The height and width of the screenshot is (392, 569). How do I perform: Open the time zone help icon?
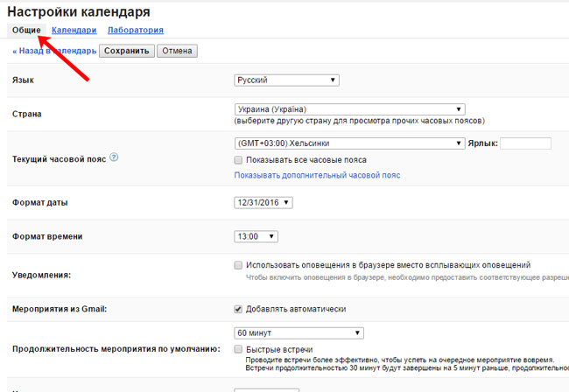point(114,158)
